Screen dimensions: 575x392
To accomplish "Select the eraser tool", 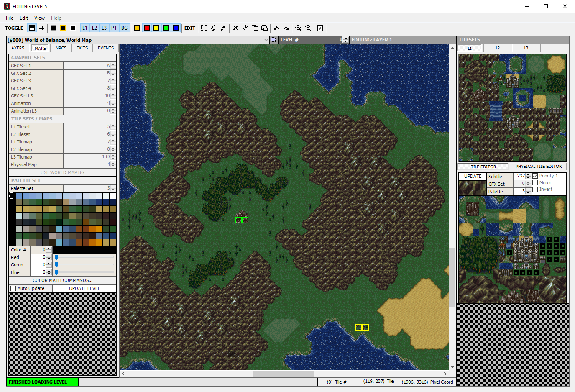I will [x=214, y=28].
